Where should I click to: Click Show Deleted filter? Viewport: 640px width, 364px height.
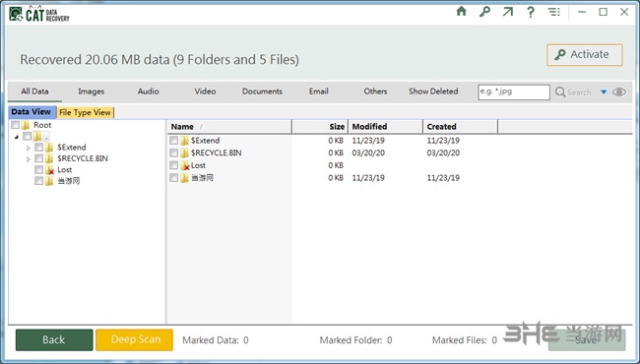(433, 91)
